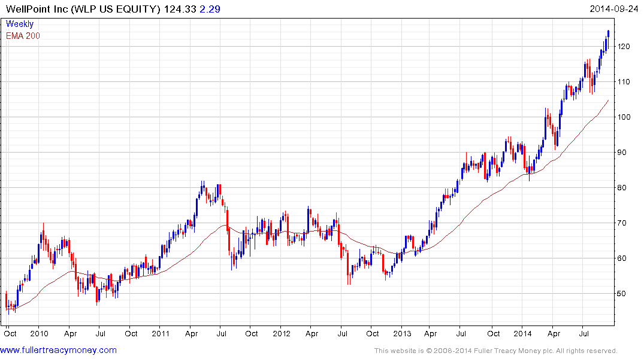Click the 80 price axis label

622,187
